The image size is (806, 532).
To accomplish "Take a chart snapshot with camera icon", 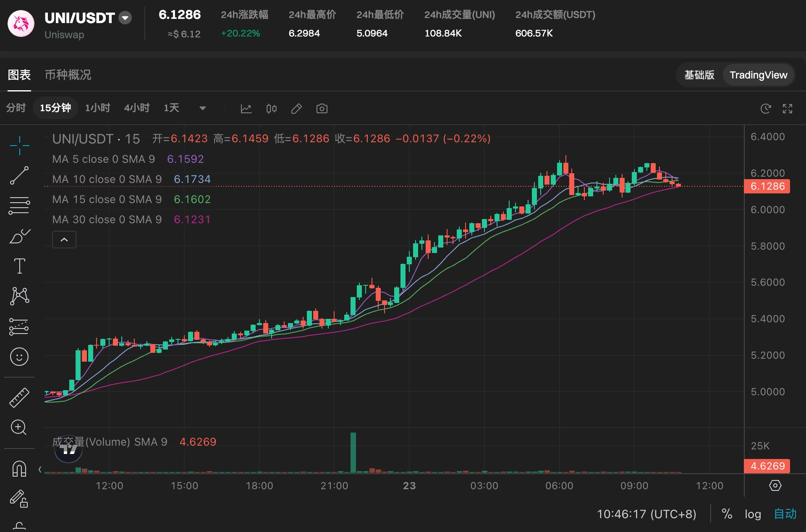I will pyautogui.click(x=322, y=109).
